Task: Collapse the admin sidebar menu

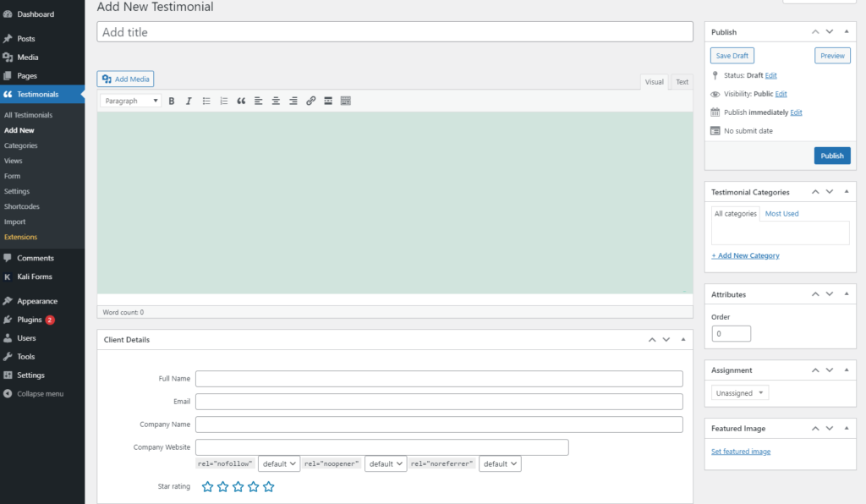Action: coord(42,393)
